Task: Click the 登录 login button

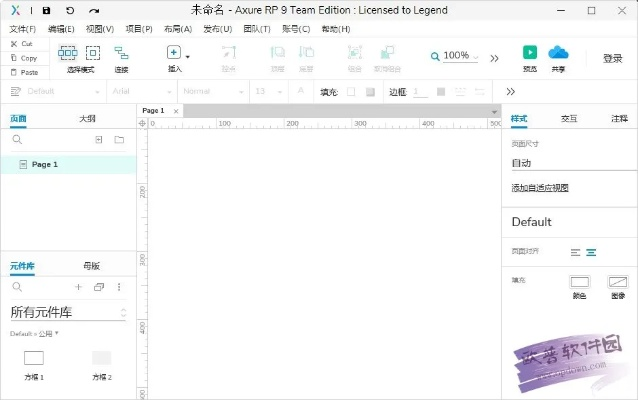Action: coord(612,58)
